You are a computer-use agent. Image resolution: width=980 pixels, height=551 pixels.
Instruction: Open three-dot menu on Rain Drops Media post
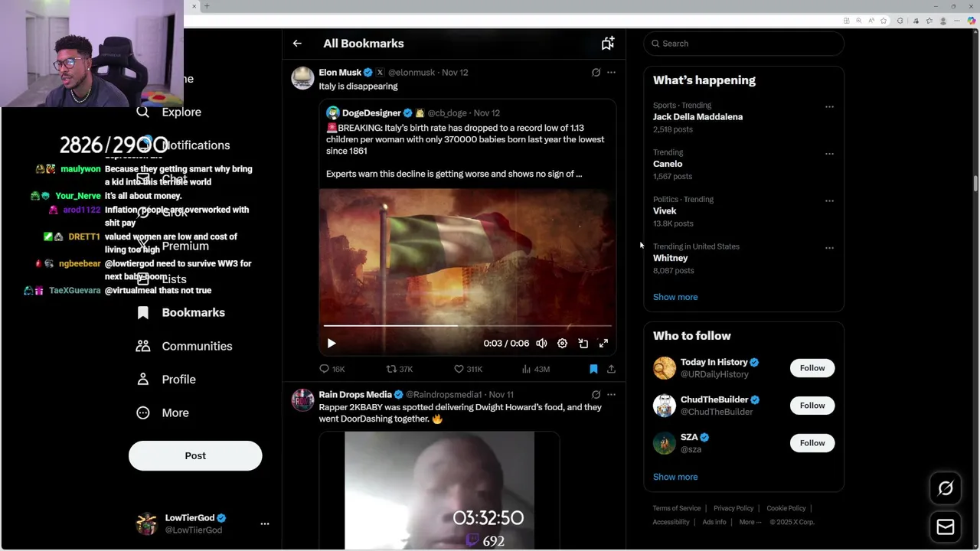(611, 394)
